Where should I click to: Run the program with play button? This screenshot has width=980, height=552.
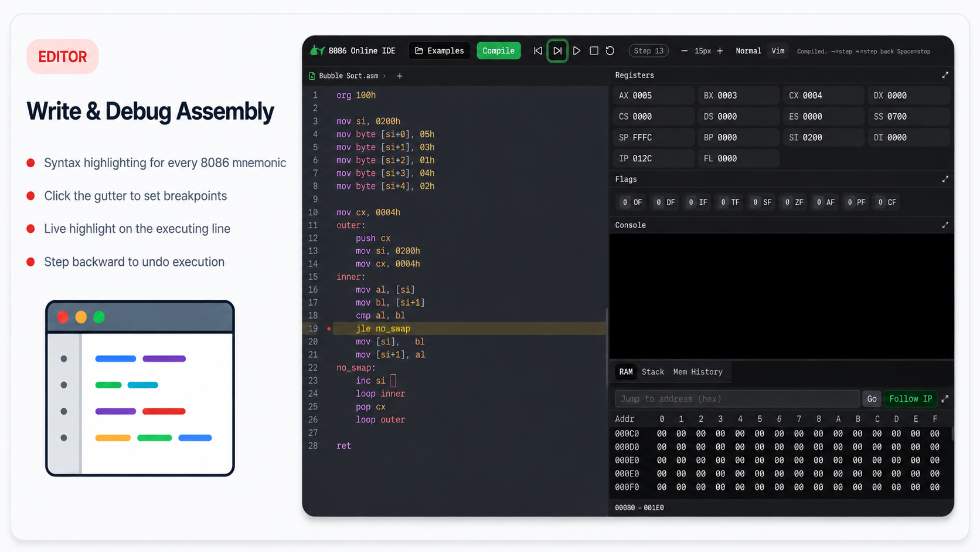pyautogui.click(x=577, y=51)
